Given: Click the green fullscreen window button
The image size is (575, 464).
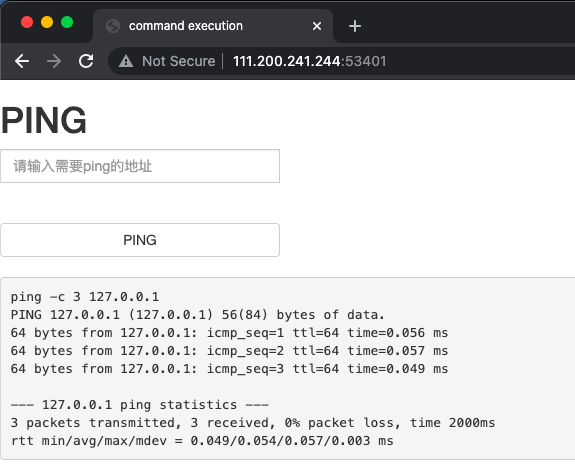Looking at the screenshot, I should pos(67,22).
